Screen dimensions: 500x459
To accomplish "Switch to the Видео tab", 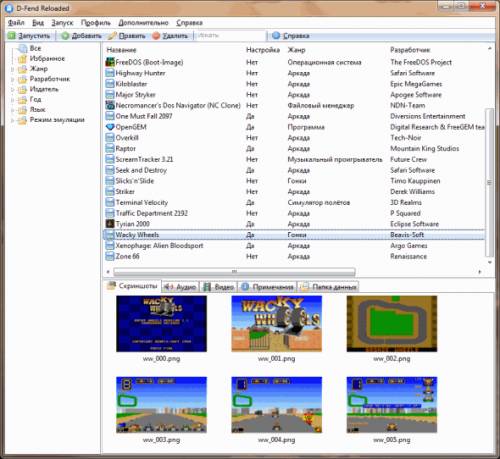I will [x=219, y=287].
